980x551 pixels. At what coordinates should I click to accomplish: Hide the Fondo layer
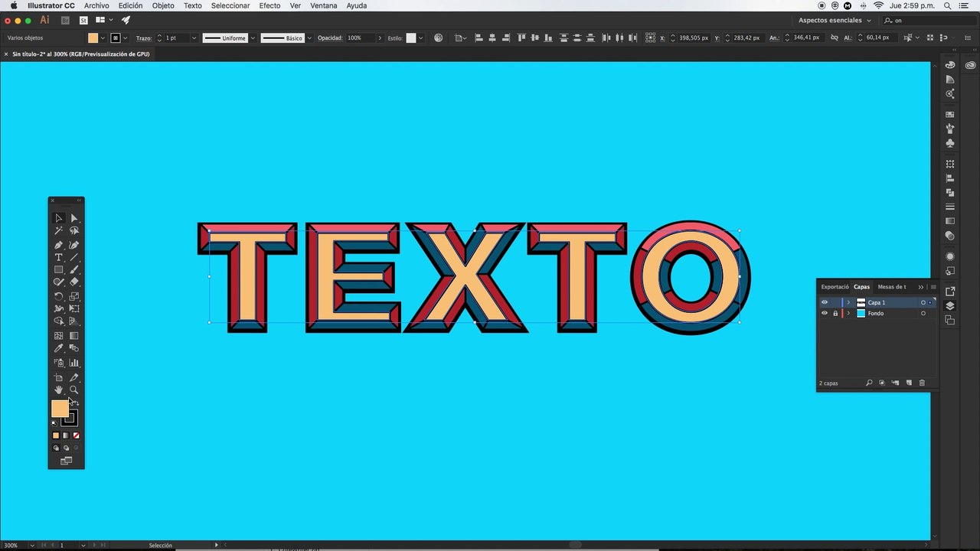(x=825, y=313)
